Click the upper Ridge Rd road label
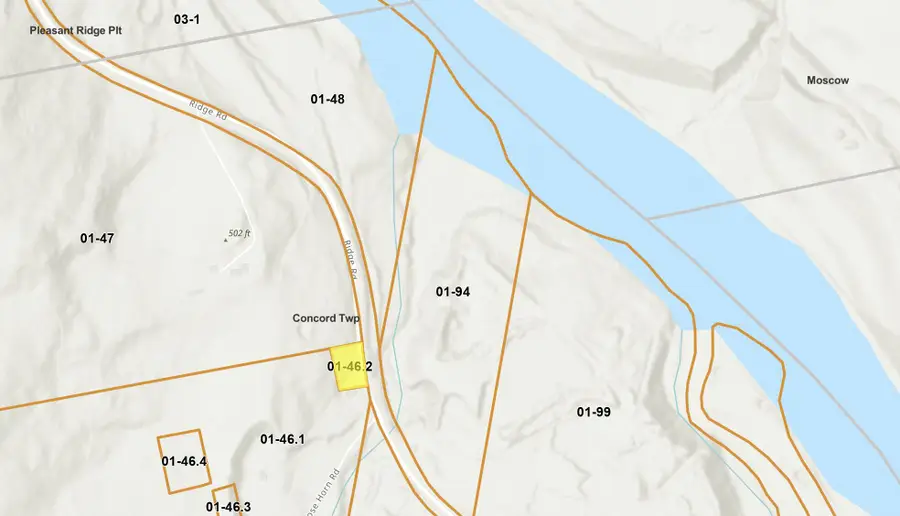Image resolution: width=900 pixels, height=516 pixels. (x=208, y=110)
